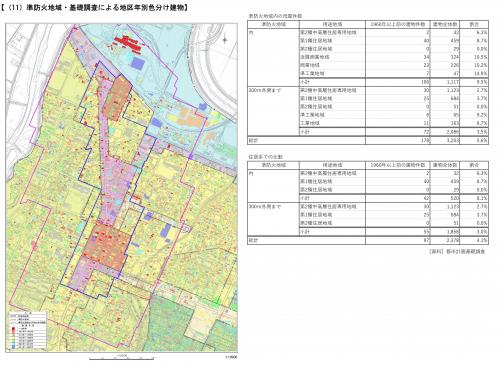Click the 総計 label in the upper table
The image size is (500, 367).
coord(253,140)
